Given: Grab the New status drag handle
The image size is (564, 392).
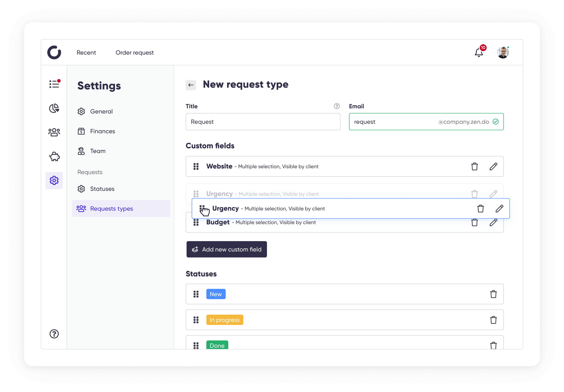Looking at the screenshot, I should click(196, 294).
